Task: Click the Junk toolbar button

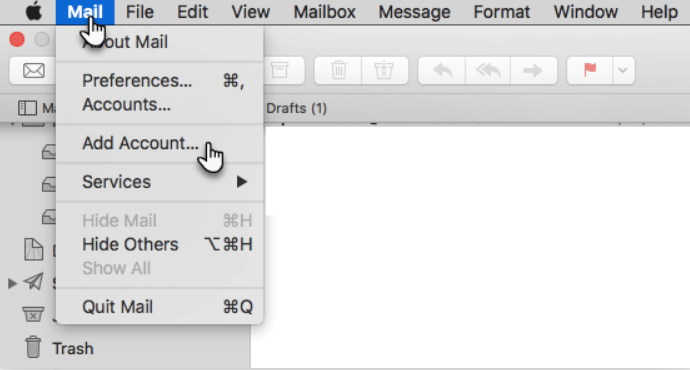Action: (x=385, y=70)
